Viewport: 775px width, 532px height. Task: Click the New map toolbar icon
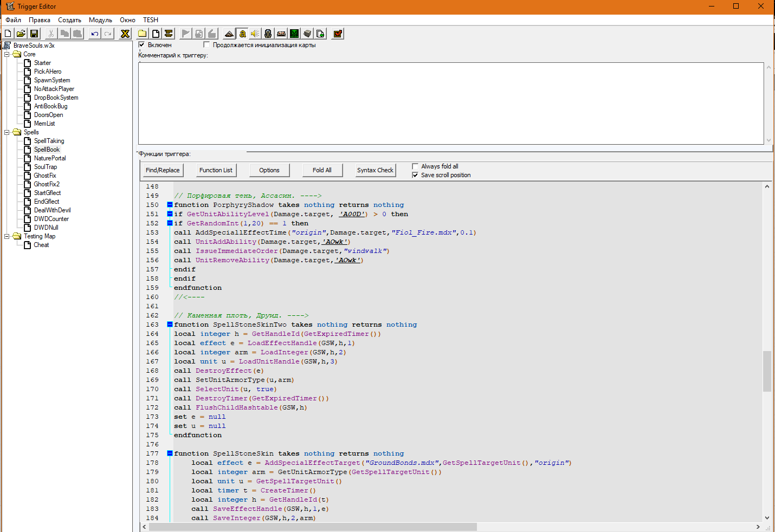(8, 34)
